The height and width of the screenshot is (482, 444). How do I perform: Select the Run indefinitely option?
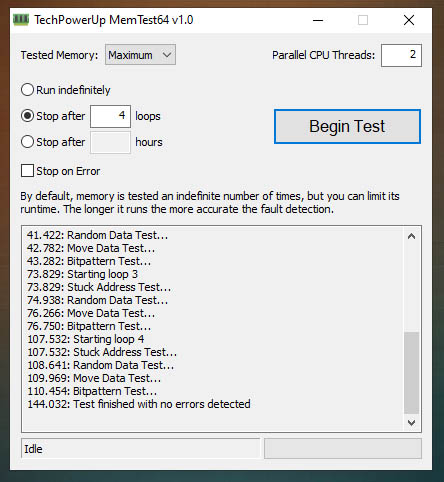(x=65, y=90)
